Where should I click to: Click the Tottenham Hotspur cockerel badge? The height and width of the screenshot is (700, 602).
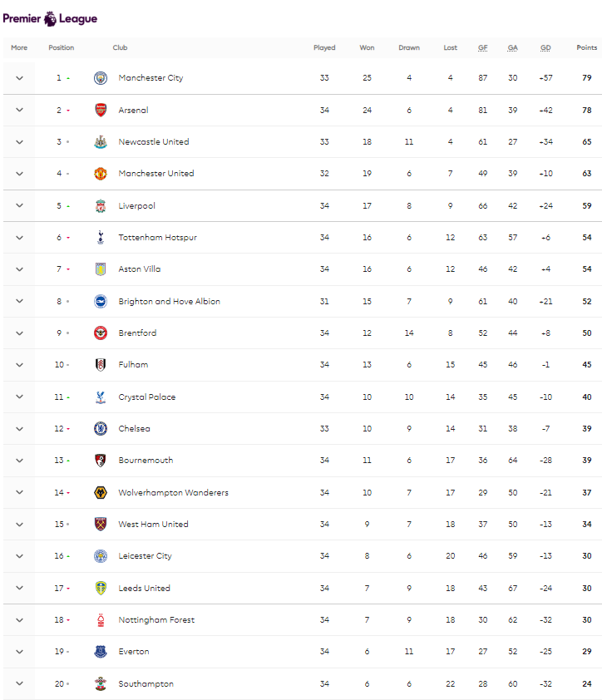(101, 238)
